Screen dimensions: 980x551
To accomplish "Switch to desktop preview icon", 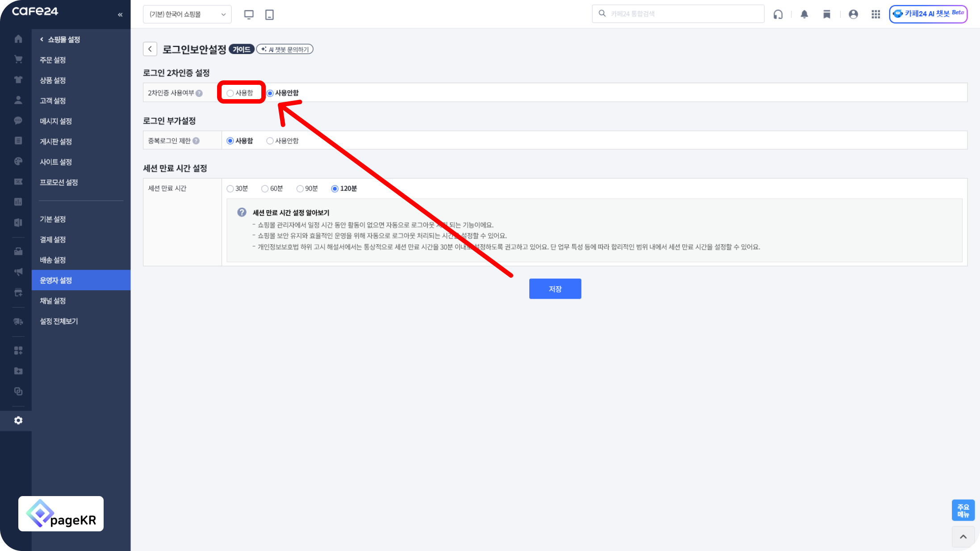I will [x=249, y=14].
